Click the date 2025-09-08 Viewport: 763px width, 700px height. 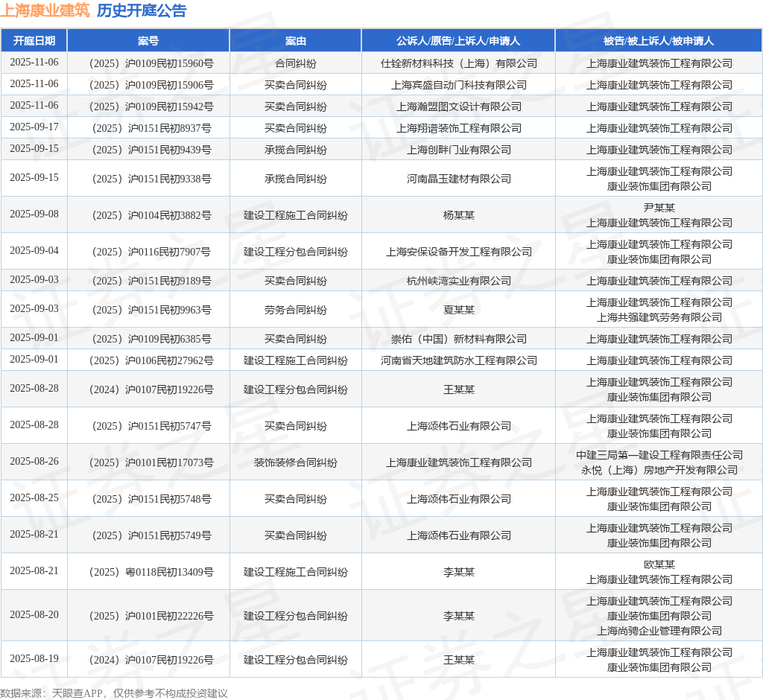coord(34,214)
